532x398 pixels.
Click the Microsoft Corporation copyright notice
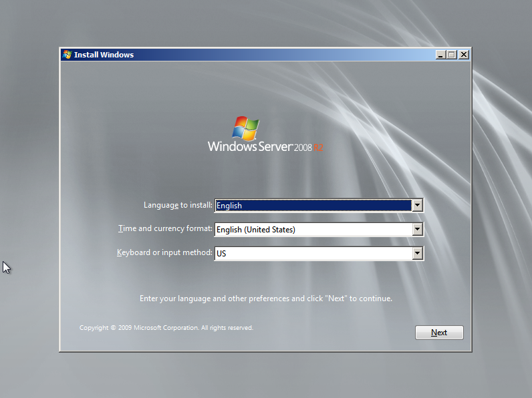click(166, 328)
